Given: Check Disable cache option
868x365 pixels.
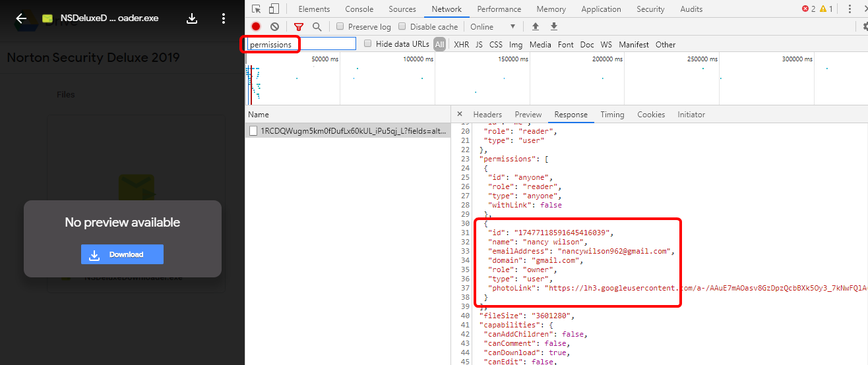Looking at the screenshot, I should tap(402, 26).
